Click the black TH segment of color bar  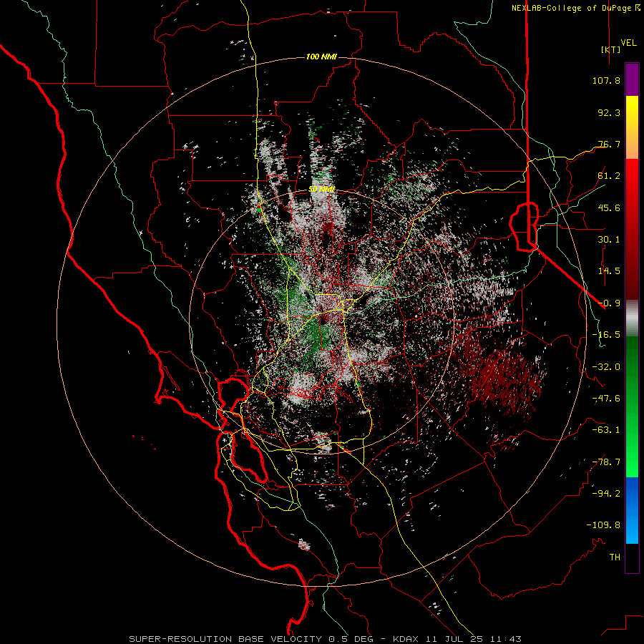click(x=632, y=557)
